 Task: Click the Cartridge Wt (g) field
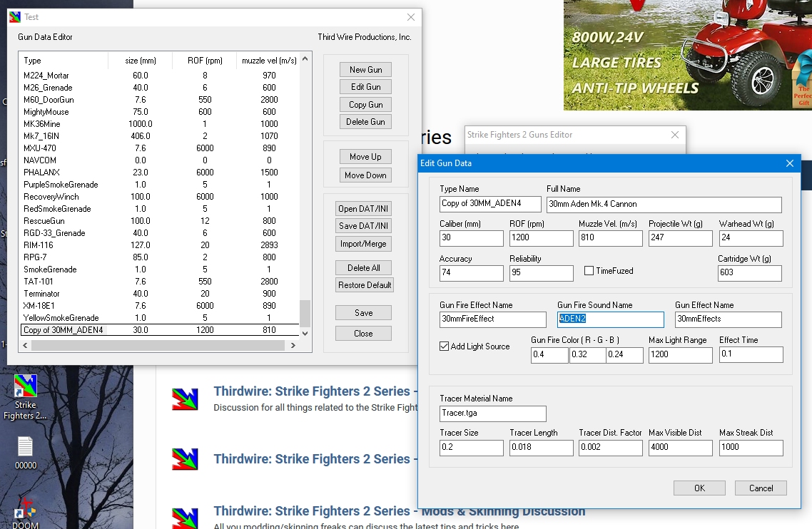[750, 273]
